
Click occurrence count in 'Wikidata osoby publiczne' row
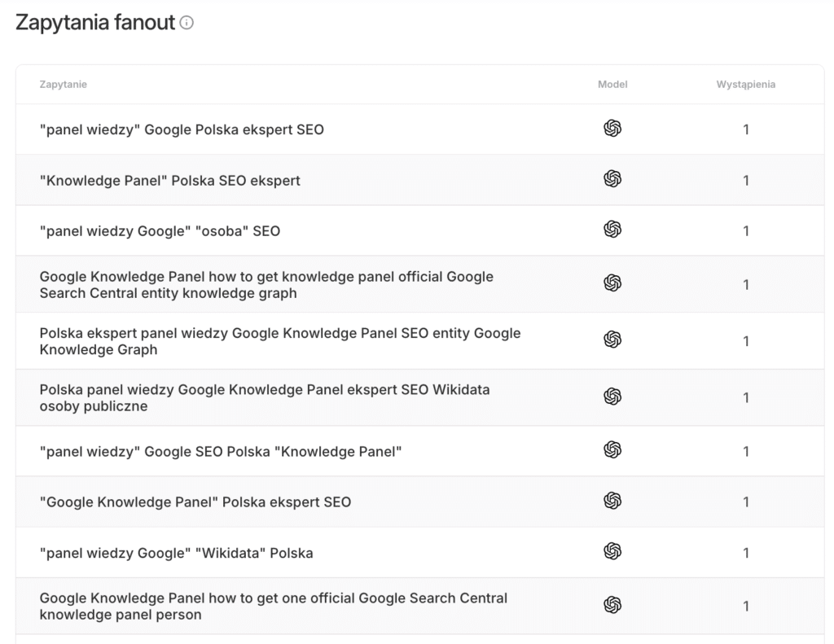coord(746,398)
